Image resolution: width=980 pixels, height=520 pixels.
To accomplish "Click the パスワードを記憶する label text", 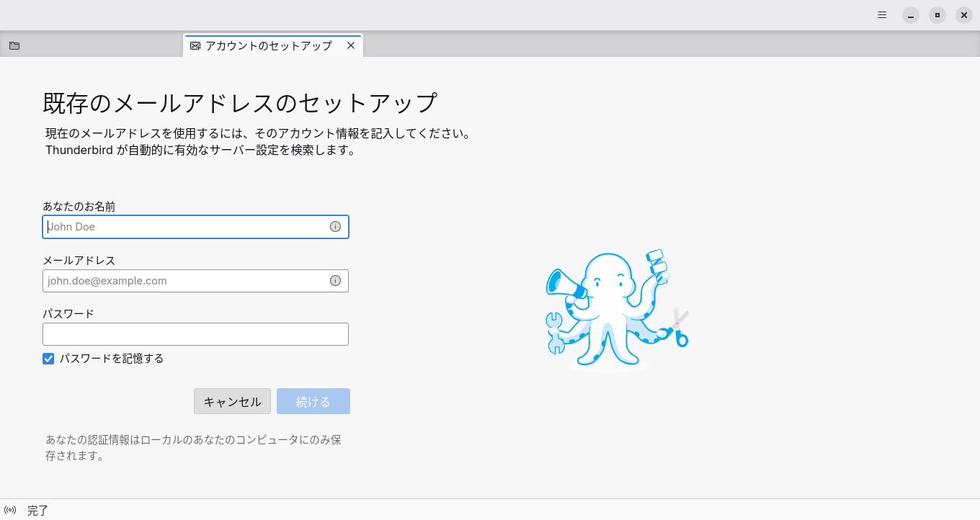I will (x=112, y=359).
